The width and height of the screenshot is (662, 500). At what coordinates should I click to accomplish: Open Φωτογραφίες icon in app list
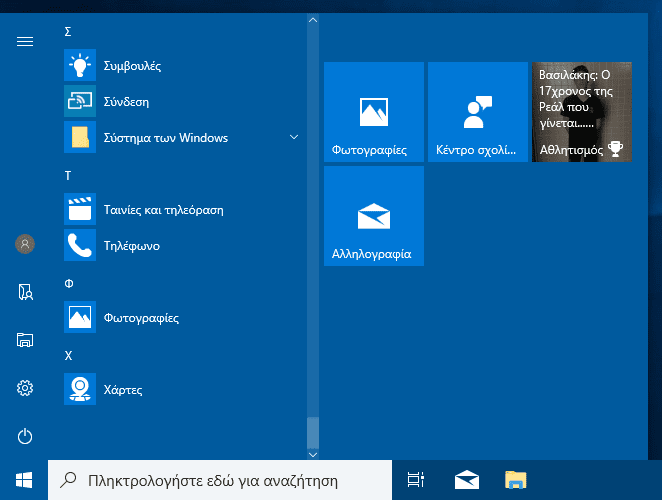[80, 317]
